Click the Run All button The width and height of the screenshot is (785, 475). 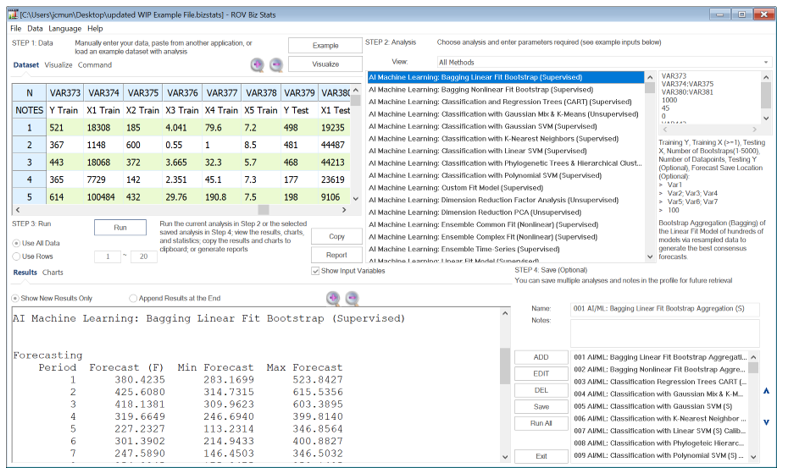coord(541,423)
